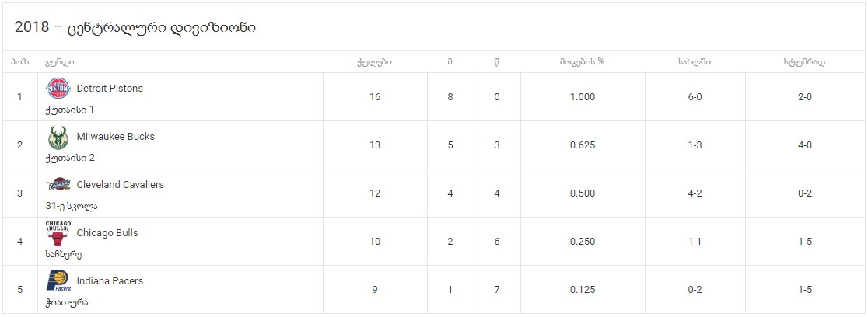The image size is (868, 317).
Task: Click the სტუმრად away record column header
Action: tap(805, 62)
